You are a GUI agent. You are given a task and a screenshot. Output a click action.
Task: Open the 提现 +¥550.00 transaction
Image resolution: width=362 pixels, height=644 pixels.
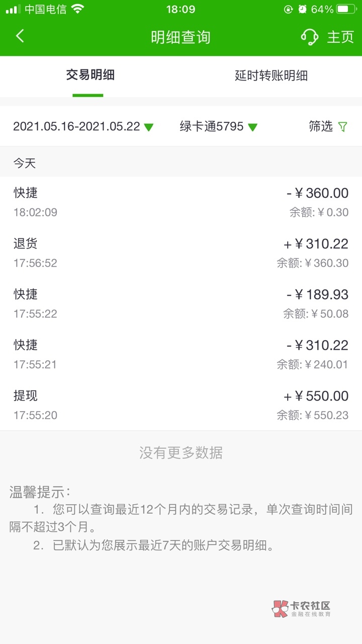pos(181,405)
